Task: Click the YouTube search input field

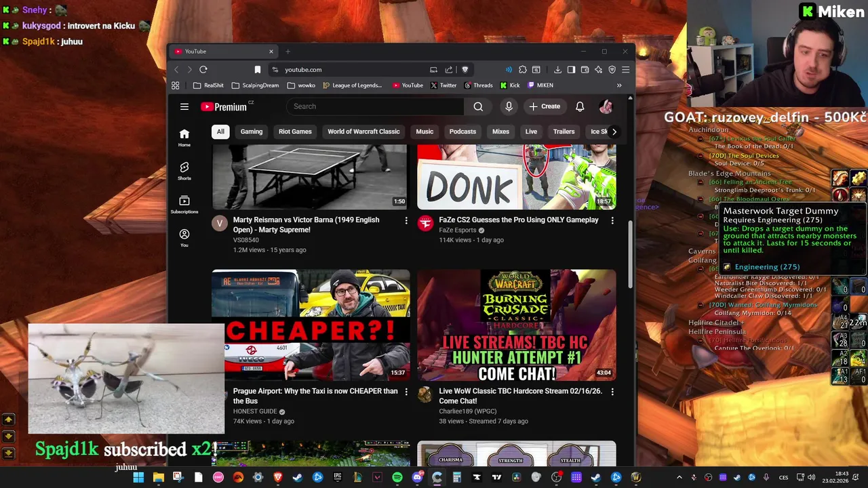Action: pyautogui.click(x=376, y=106)
